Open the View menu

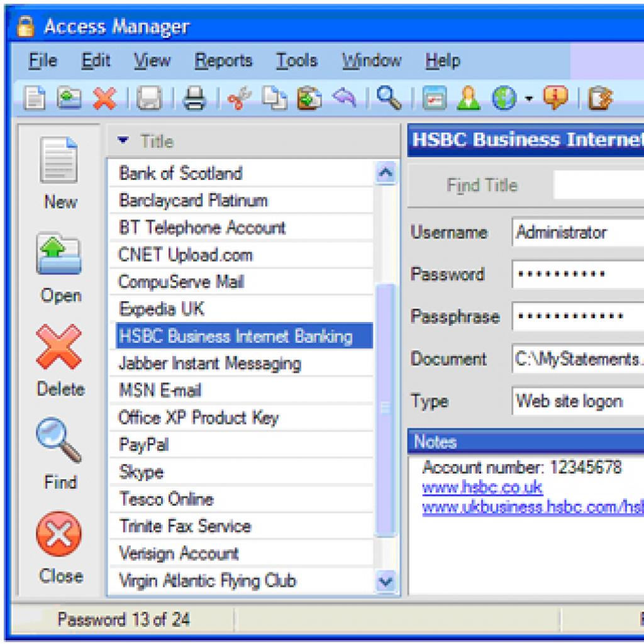[x=152, y=61]
